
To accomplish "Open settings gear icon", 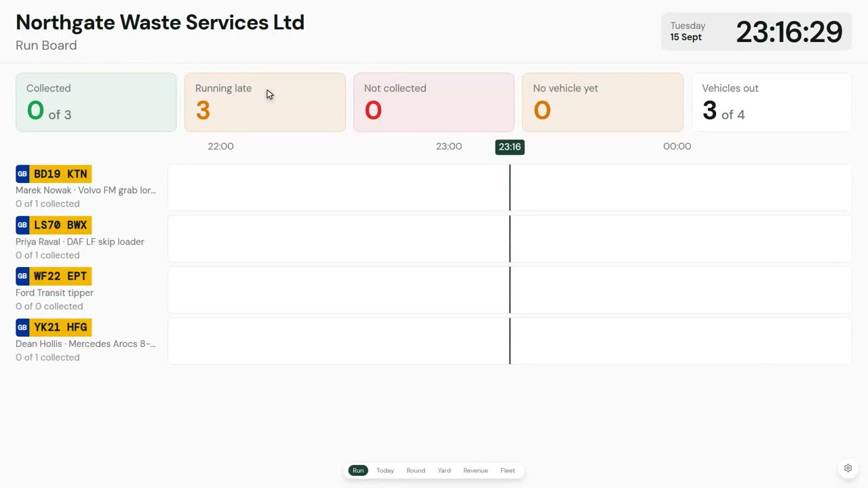I will pyautogui.click(x=848, y=468).
